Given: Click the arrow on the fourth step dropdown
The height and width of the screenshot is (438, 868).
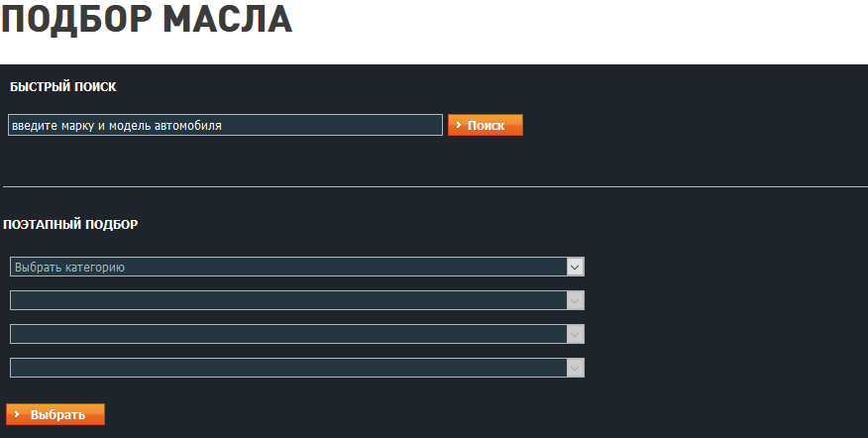Looking at the screenshot, I should [575, 368].
